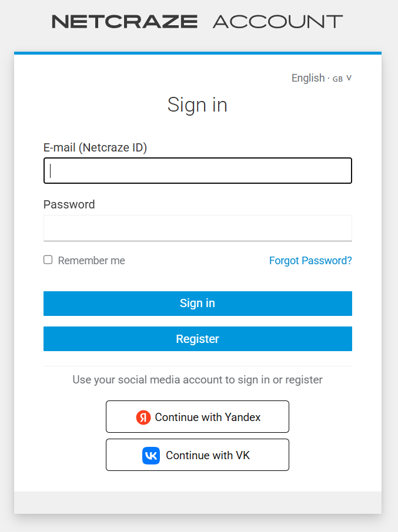This screenshot has width=398, height=532.
Task: Click the Remember me label text
Action: point(91,261)
